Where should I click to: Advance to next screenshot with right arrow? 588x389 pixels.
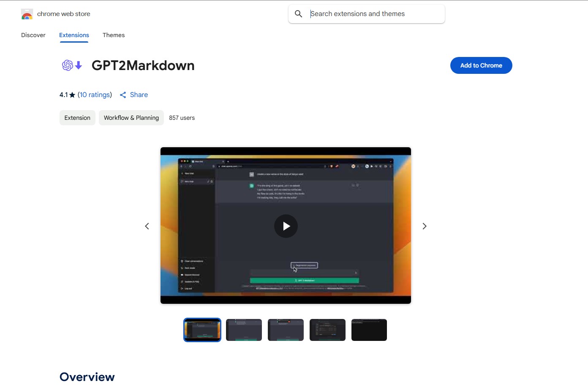[x=425, y=226]
